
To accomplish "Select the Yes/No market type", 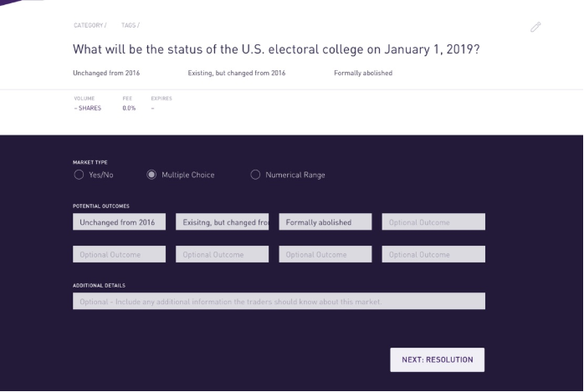I will [79, 175].
